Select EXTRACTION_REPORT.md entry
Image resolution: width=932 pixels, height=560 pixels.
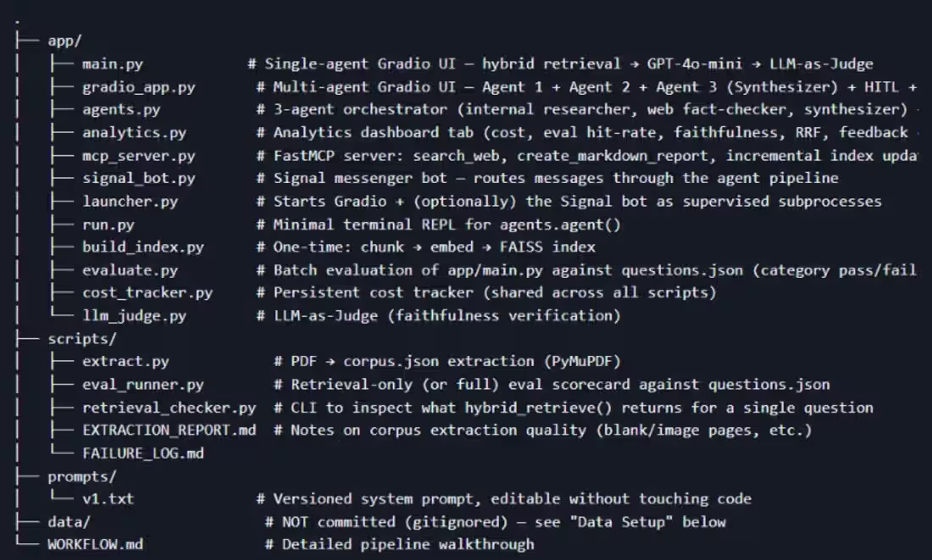(169, 430)
